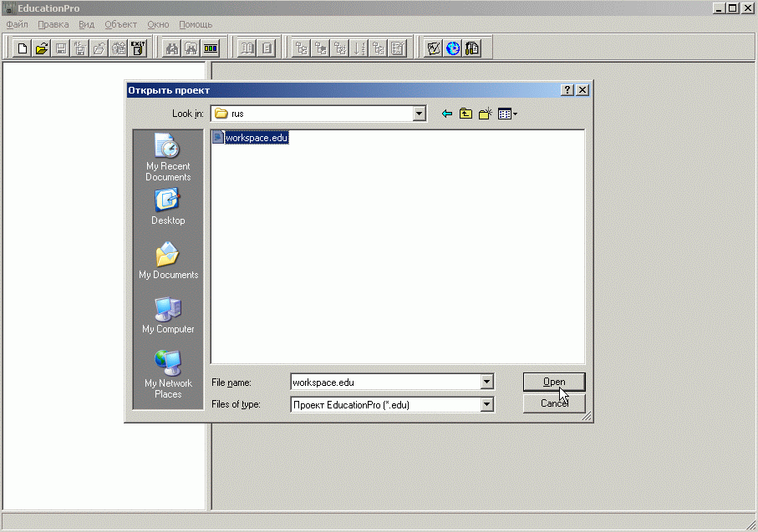
Task: Click the Open folder toolbar icon
Action: (42, 48)
